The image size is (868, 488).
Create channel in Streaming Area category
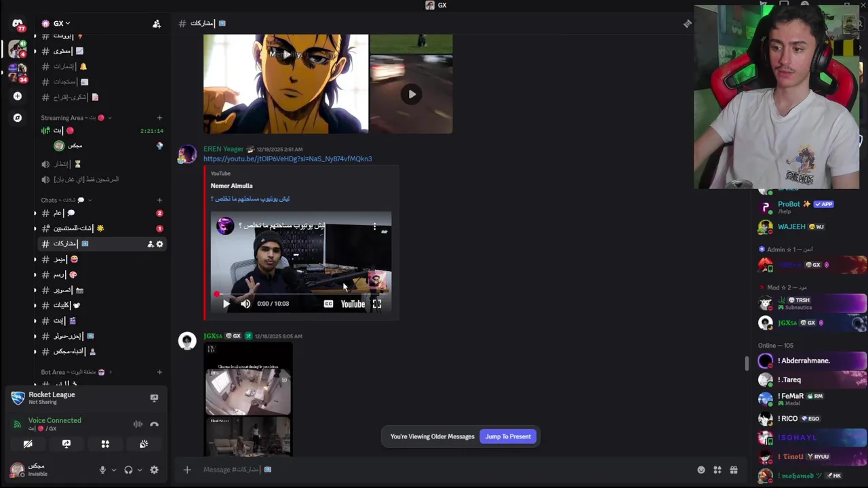[159, 118]
